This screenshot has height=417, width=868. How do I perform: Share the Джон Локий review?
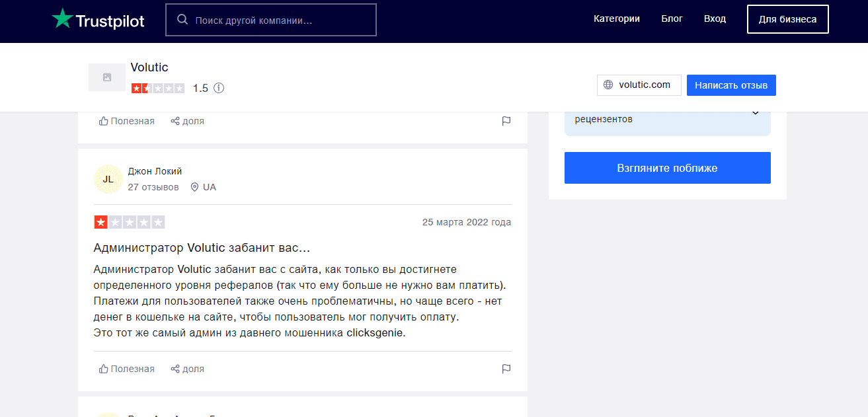pyautogui.click(x=187, y=369)
